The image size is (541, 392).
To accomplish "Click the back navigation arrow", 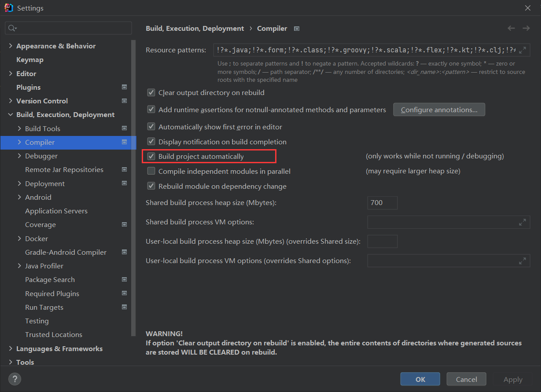I will (511, 28).
